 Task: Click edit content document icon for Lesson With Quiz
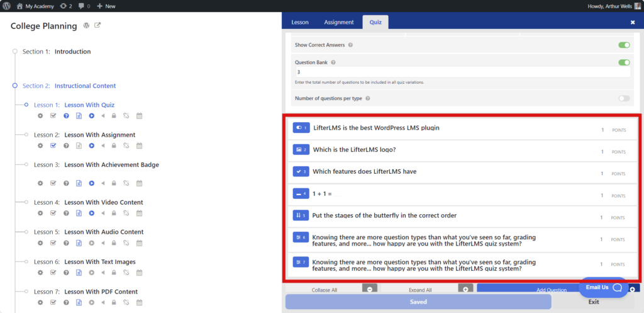click(79, 116)
